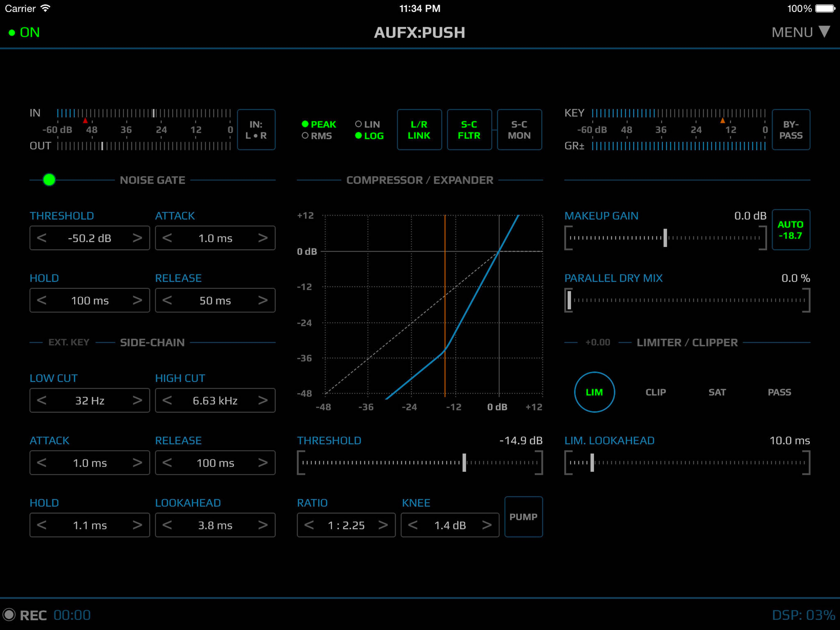
Task: Click the 6.63 kHz high cut value
Action: coord(215,400)
